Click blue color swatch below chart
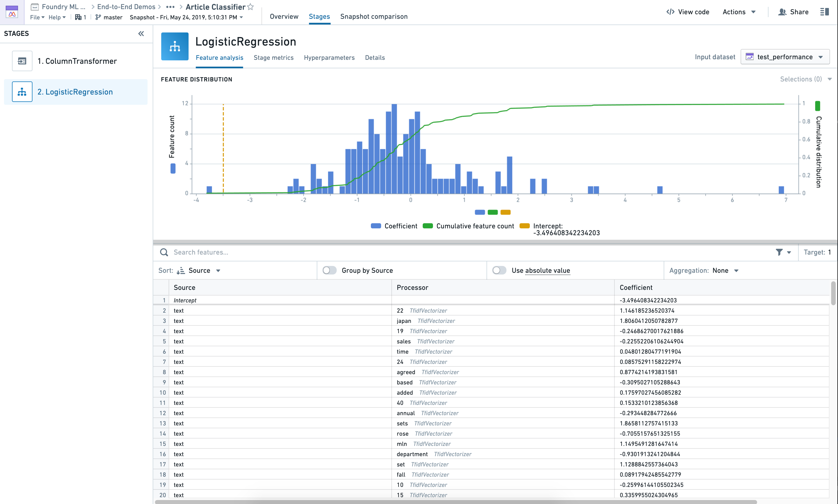This screenshot has height=504, width=838. pyautogui.click(x=480, y=212)
